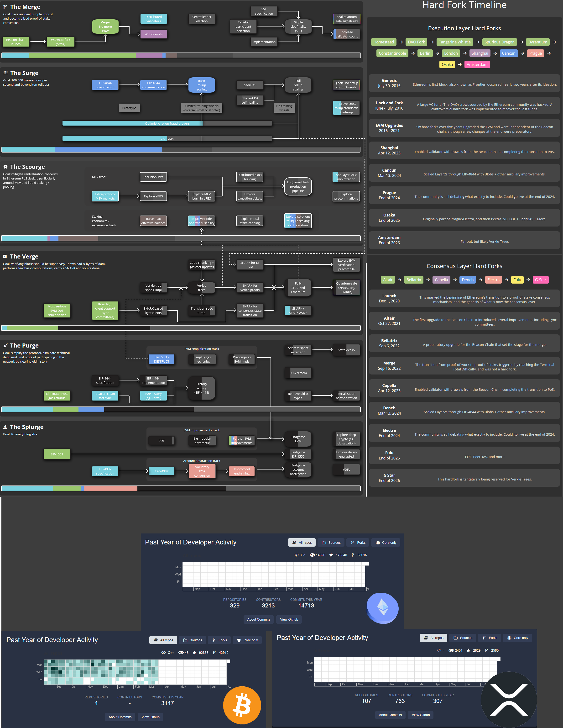Screen dimensions: 563x728
Task: Click the pink Amsterdam fork tag
Action: tap(477, 65)
